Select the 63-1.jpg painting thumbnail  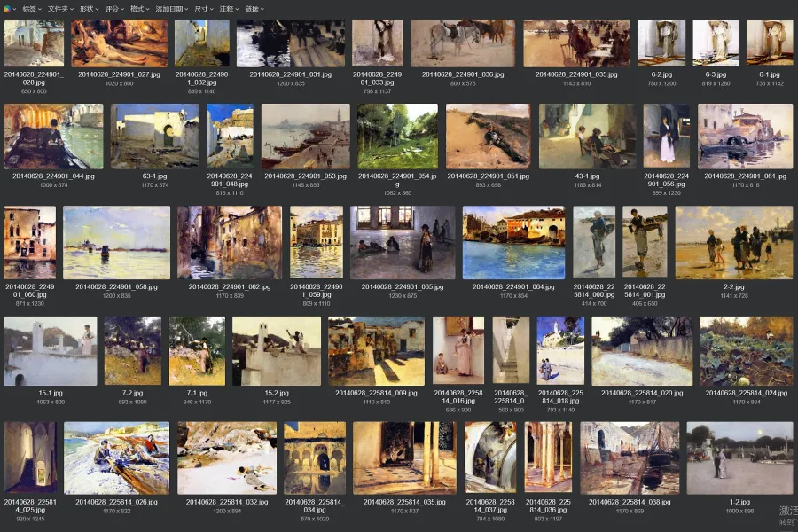(154, 136)
